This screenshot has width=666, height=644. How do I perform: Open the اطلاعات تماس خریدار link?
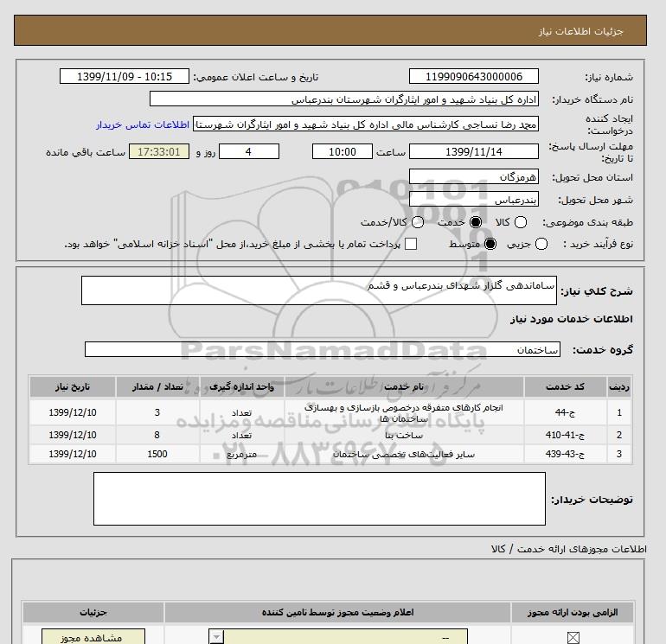(x=143, y=124)
